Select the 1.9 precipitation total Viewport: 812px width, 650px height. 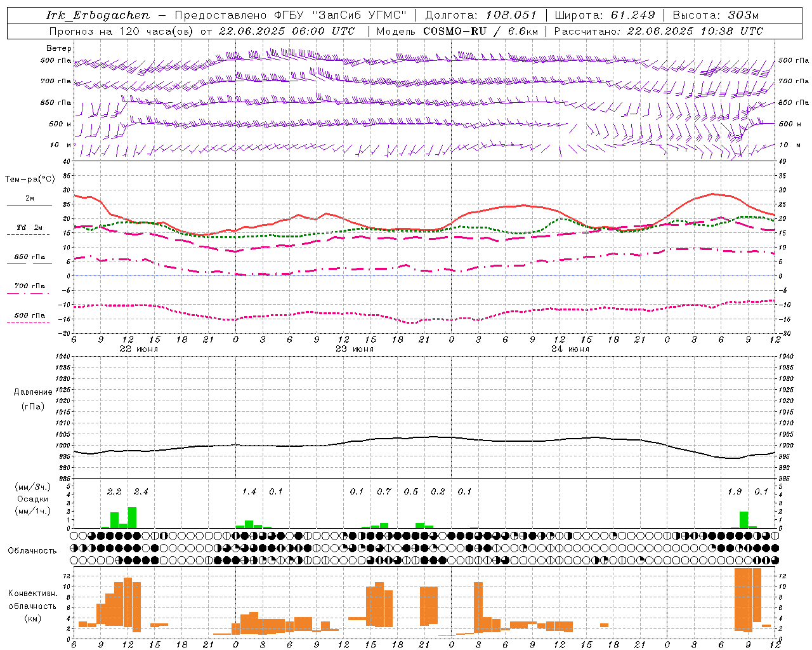point(735,491)
